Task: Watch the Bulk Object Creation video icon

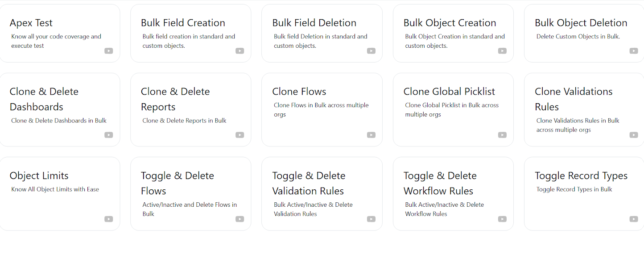Action: 502,51
